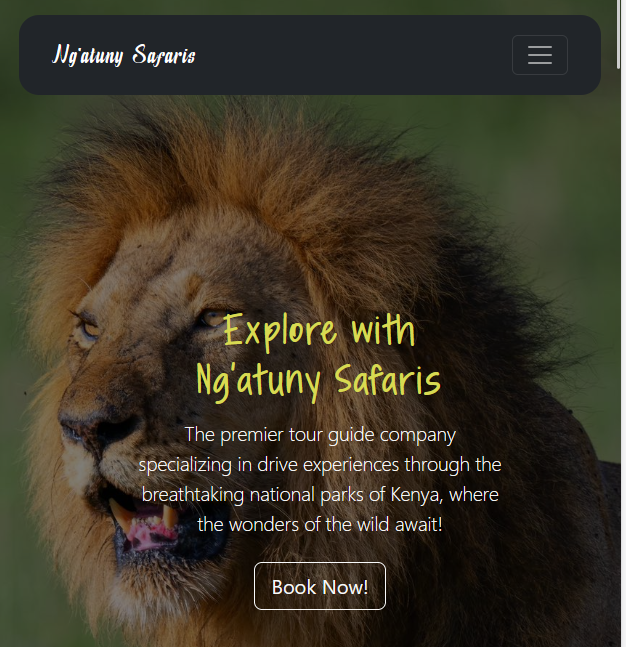Click the Book Now! button

[319, 586]
